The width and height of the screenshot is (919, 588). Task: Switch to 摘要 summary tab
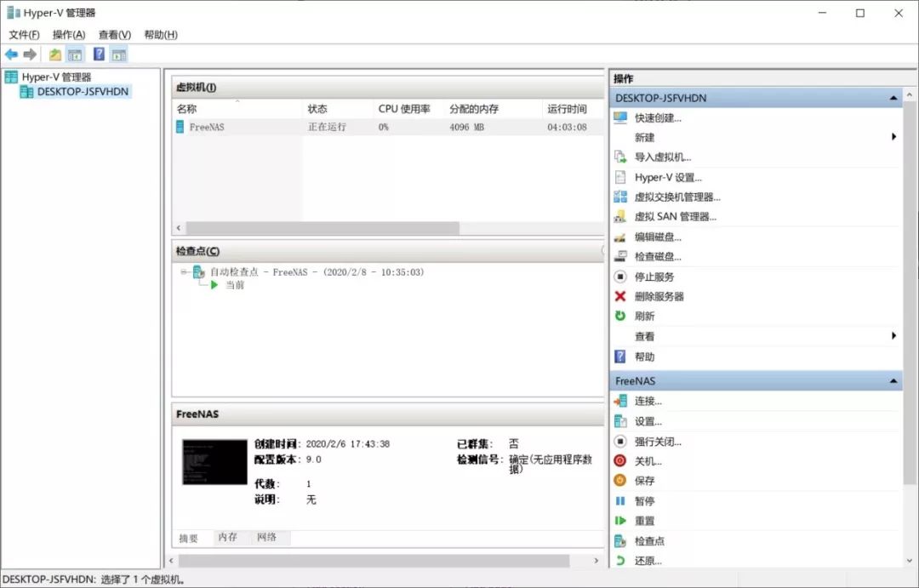click(x=189, y=538)
